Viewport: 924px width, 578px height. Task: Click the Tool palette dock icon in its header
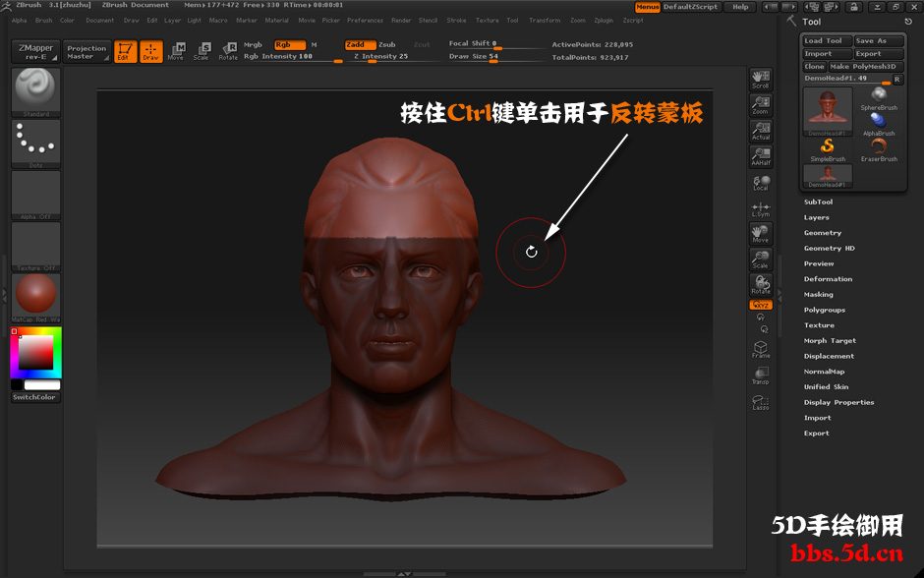pos(908,22)
